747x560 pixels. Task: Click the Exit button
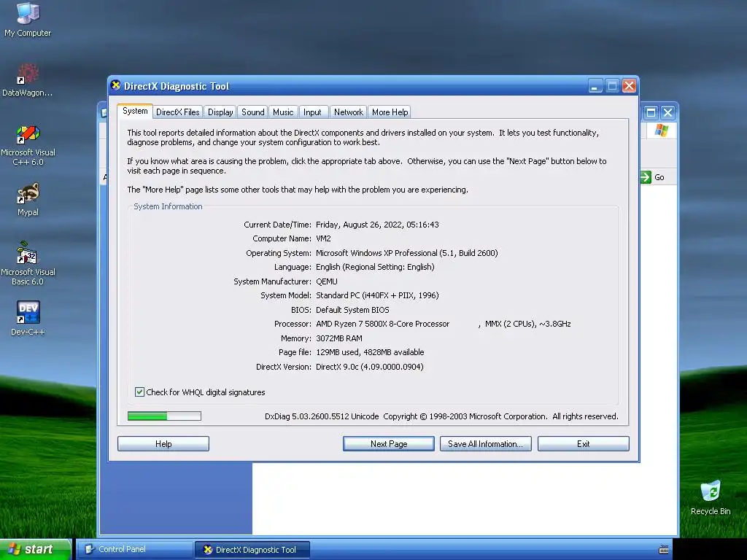[583, 444]
